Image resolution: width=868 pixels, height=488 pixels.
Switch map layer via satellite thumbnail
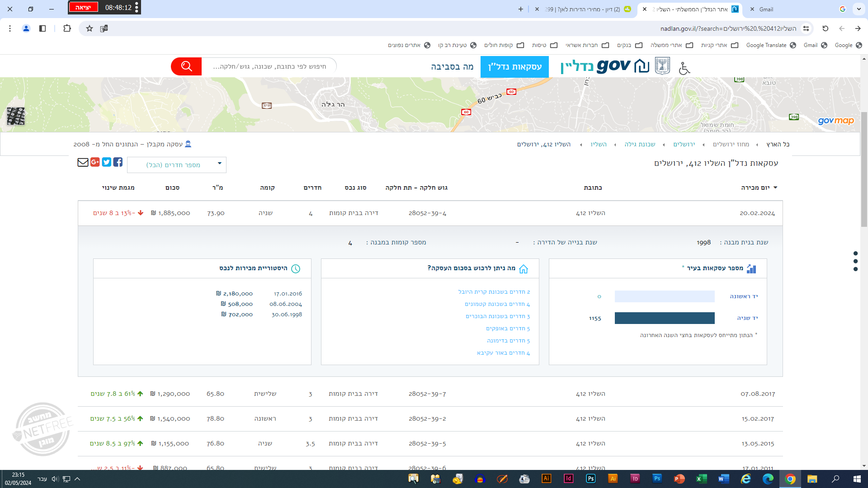coord(16,116)
